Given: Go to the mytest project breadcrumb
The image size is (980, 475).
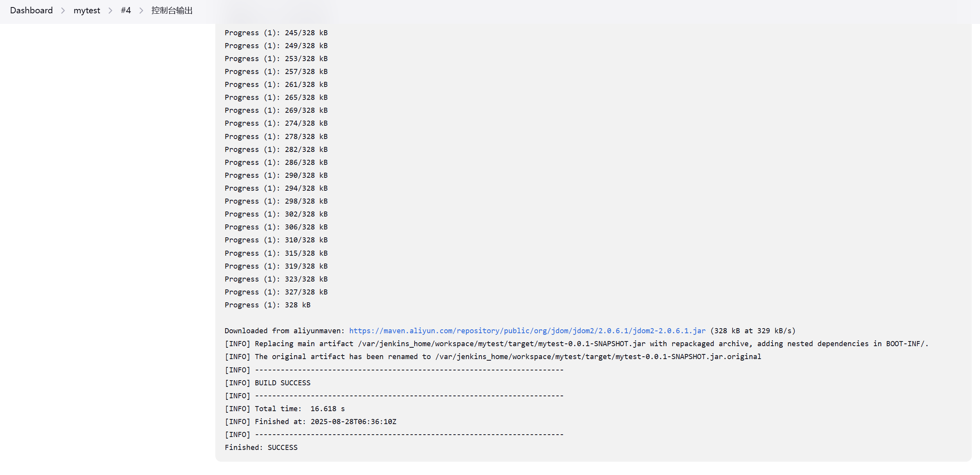Looking at the screenshot, I should (87, 11).
